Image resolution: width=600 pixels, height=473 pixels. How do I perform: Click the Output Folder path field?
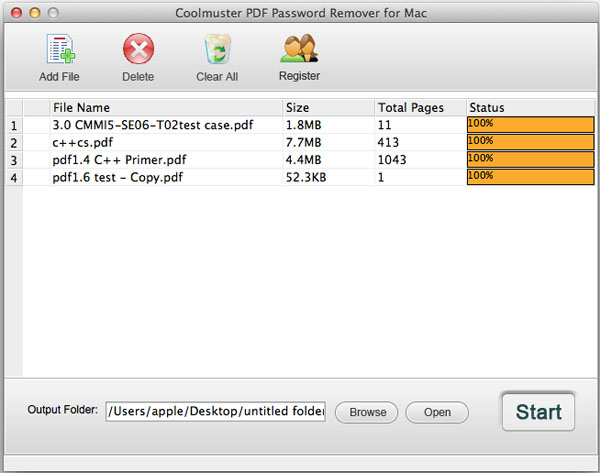(x=215, y=411)
